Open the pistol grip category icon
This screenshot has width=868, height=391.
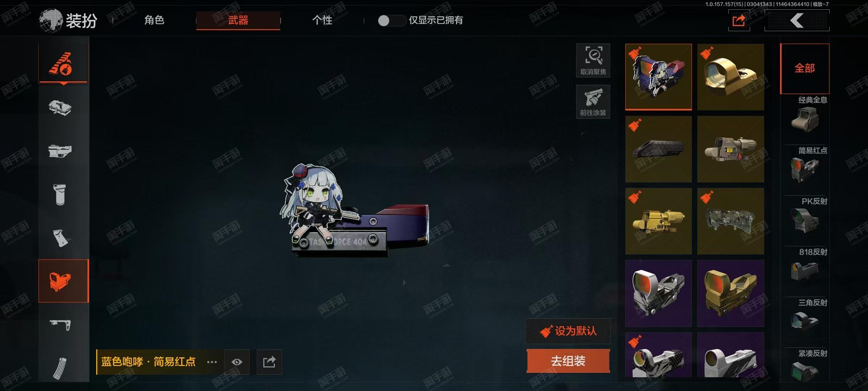pos(60,238)
